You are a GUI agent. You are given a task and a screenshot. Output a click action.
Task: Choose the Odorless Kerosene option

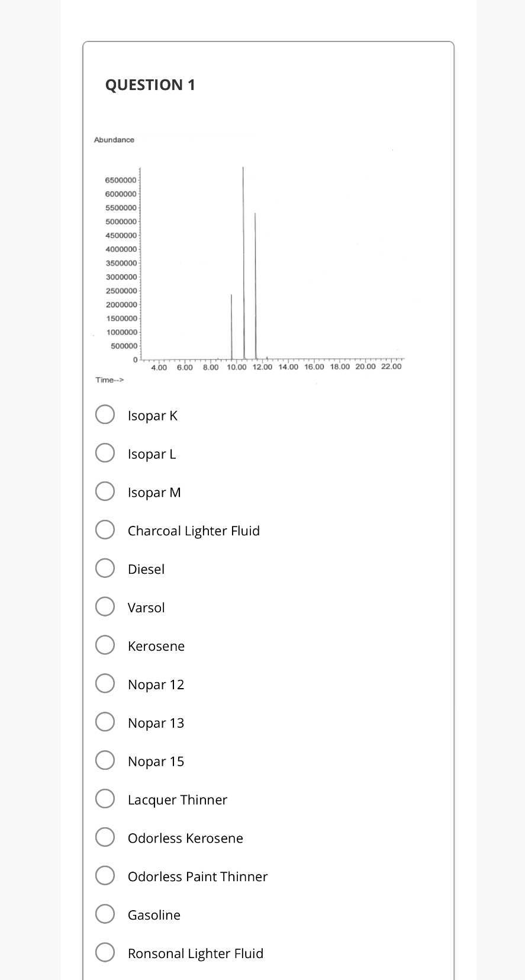[x=105, y=837]
